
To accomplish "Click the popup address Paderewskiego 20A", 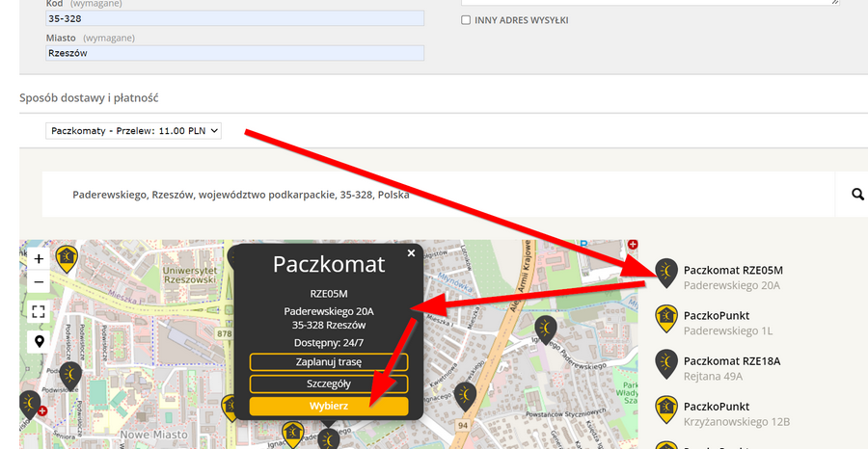I will click(x=329, y=311).
